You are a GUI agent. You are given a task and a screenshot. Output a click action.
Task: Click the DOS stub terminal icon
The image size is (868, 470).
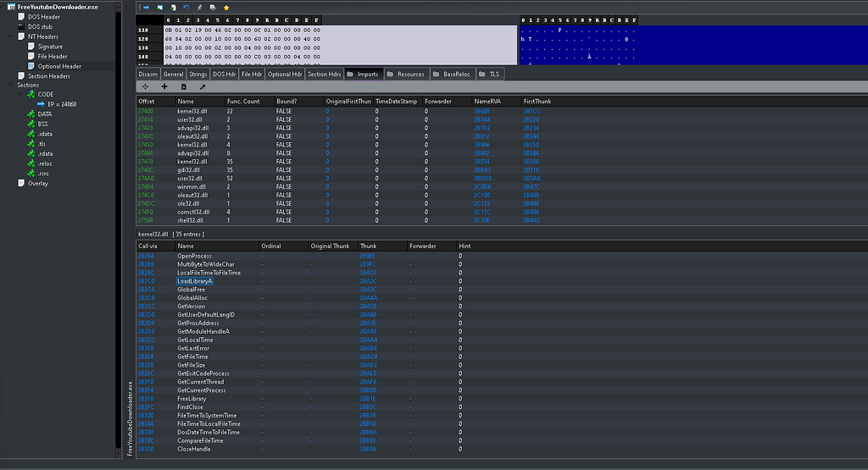coord(21,26)
